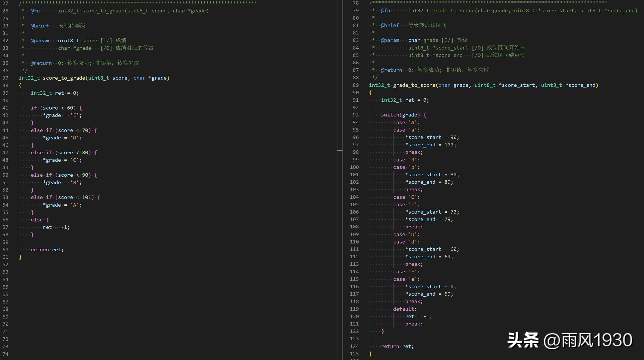The height and width of the screenshot is (360, 644).
Task: Click the "*grade = 'E';" assignment
Action: coord(62,115)
